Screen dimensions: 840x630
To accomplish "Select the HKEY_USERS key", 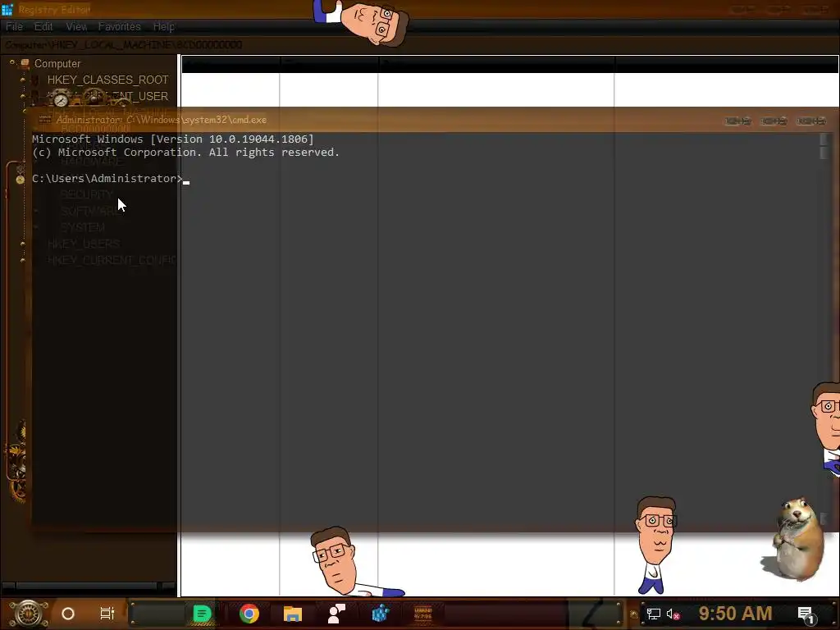I will click(x=84, y=244).
